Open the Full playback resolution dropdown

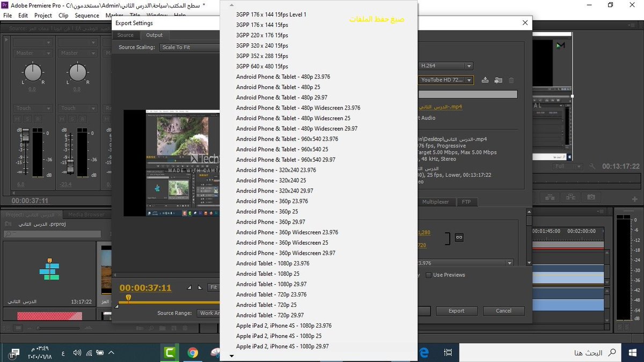coord(568,166)
